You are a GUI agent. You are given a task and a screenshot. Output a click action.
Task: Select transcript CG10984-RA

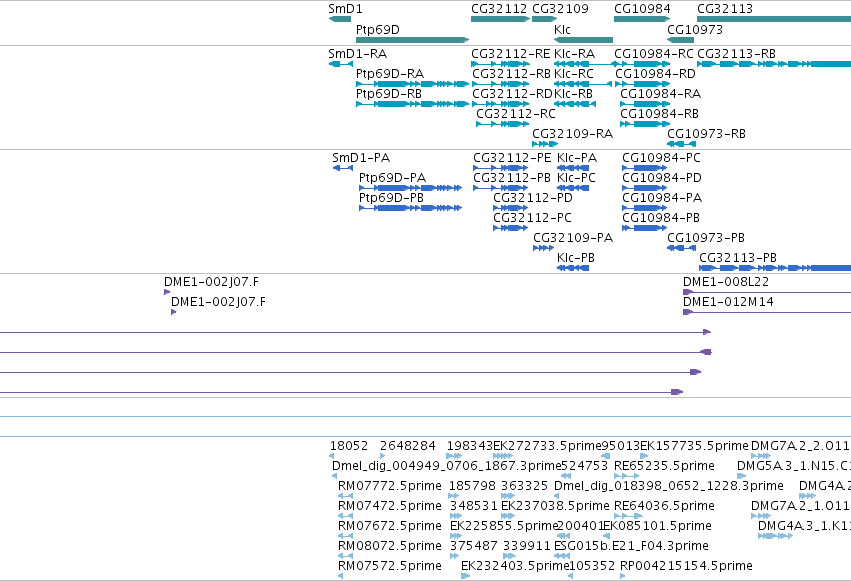[645, 104]
